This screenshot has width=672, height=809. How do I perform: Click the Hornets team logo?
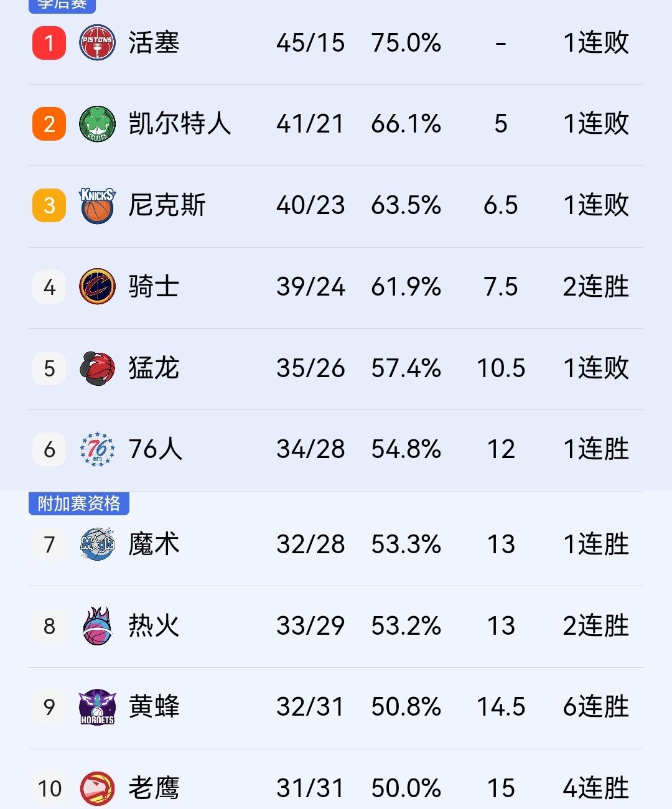click(x=96, y=707)
